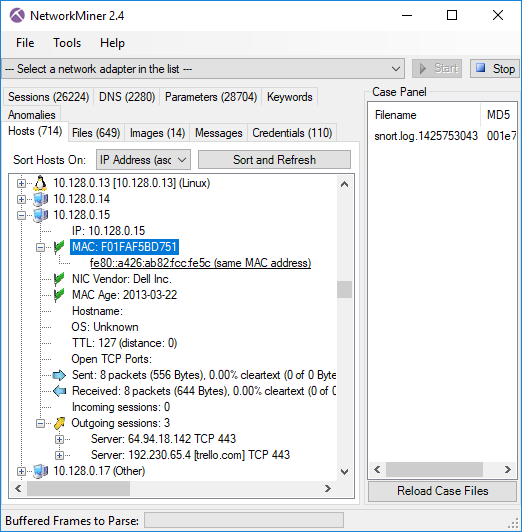Switch to the Keywords tab

(x=289, y=97)
